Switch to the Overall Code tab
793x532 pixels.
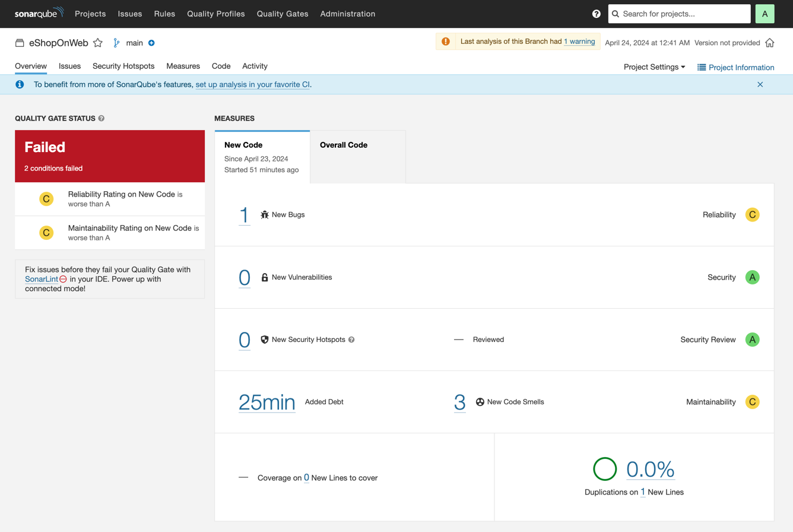[x=343, y=145]
